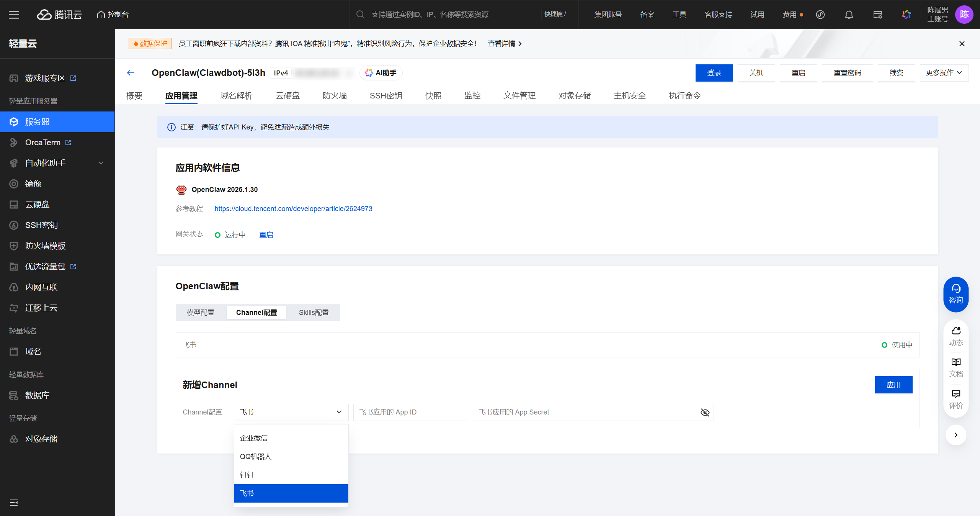Open the 飞书 channel type dropdown
Image resolution: width=980 pixels, height=516 pixels.
click(291, 412)
